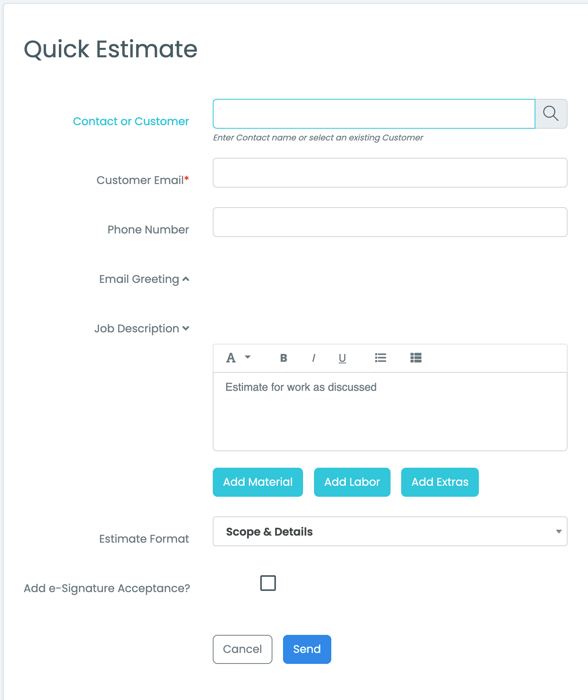Apply italic formatting in the text editor
Screen dimensions: 588x700
(x=313, y=358)
